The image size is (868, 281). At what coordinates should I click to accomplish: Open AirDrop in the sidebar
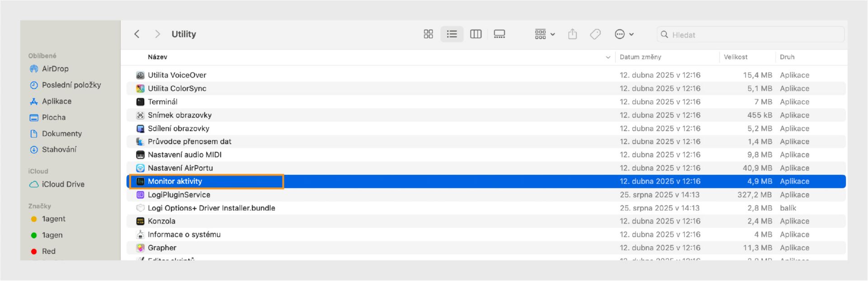point(55,69)
